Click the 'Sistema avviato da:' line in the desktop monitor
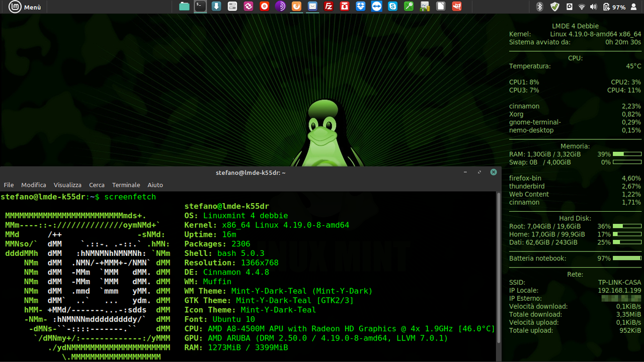This screenshot has height=362, width=644. coord(575,42)
